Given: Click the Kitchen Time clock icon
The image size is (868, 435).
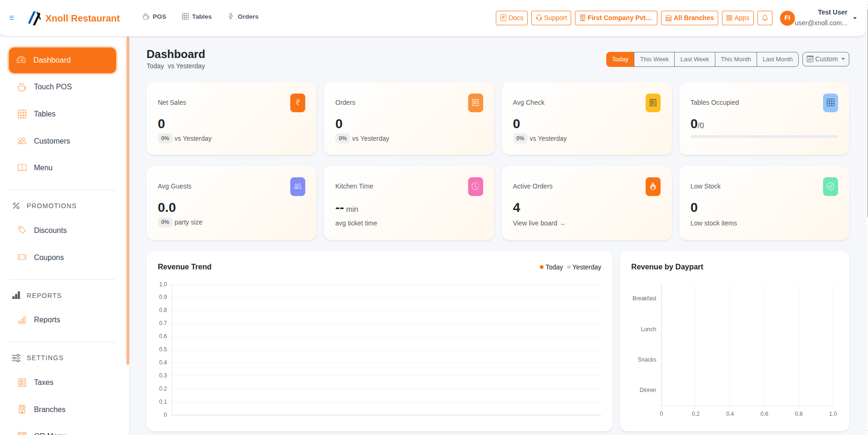Looking at the screenshot, I should click(475, 187).
